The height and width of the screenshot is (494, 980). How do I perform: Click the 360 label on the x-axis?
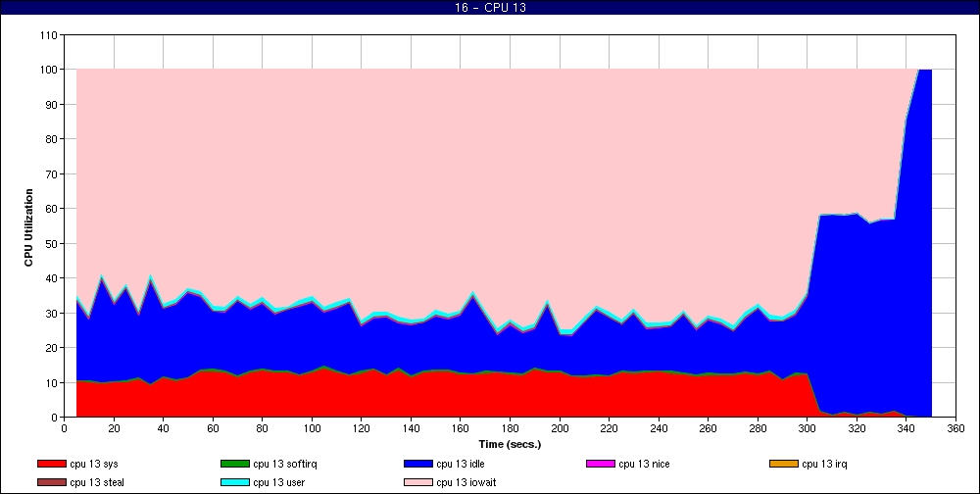click(x=956, y=429)
